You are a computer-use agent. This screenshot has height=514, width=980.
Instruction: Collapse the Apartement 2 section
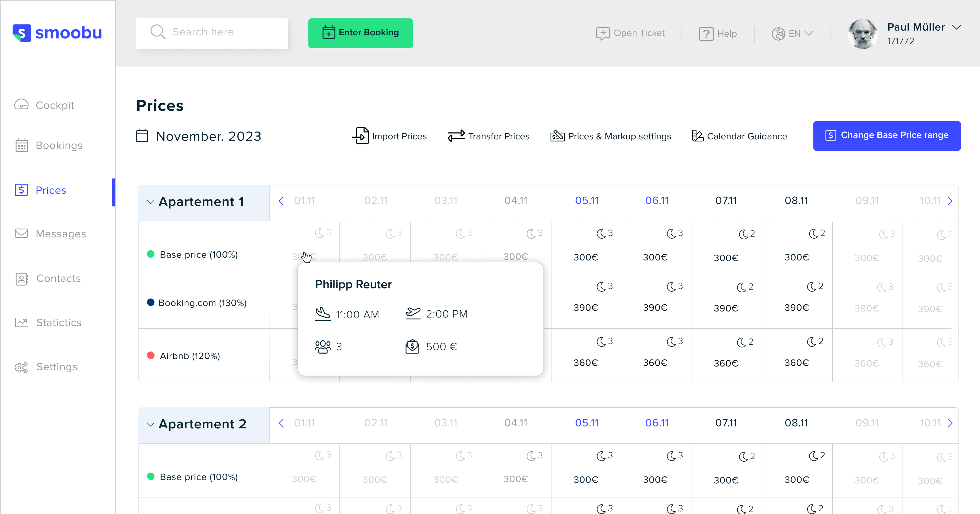151,424
